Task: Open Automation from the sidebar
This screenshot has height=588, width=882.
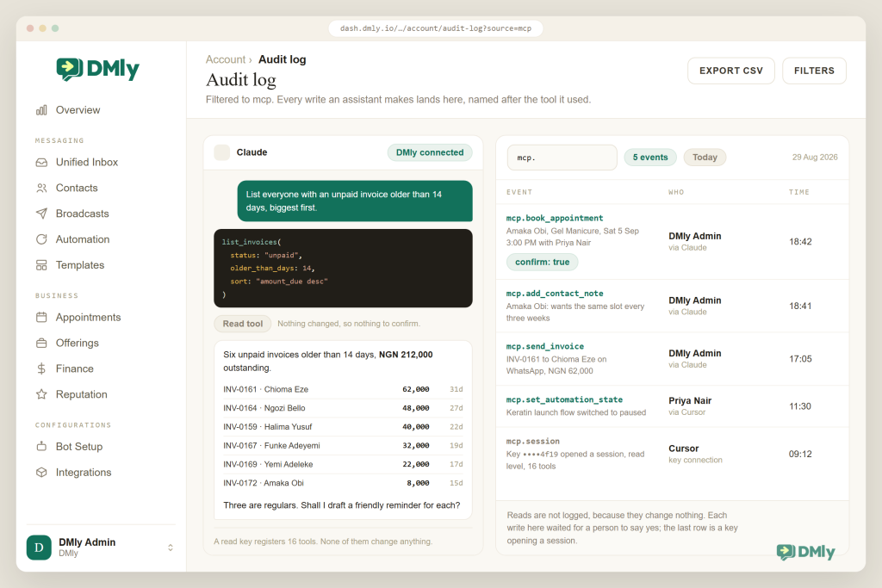Action: click(83, 239)
